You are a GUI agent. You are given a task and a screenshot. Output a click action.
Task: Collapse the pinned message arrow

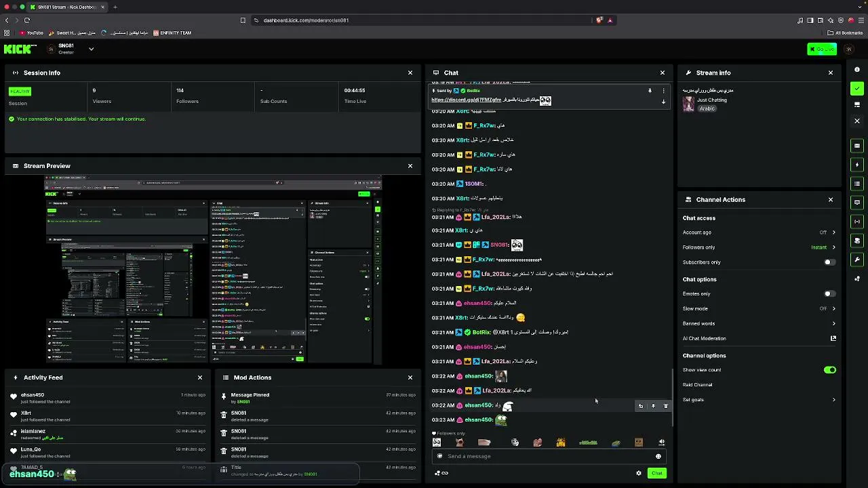tap(663, 102)
